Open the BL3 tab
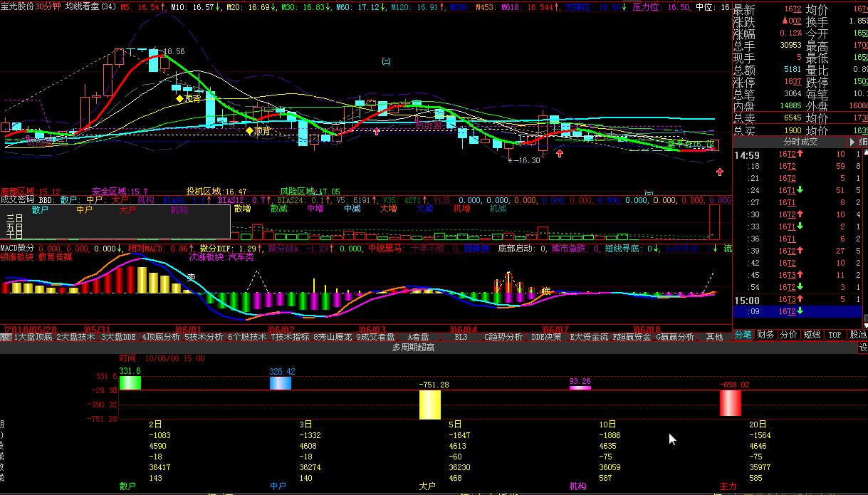Image resolution: width=868 pixels, height=495 pixels. [x=461, y=337]
